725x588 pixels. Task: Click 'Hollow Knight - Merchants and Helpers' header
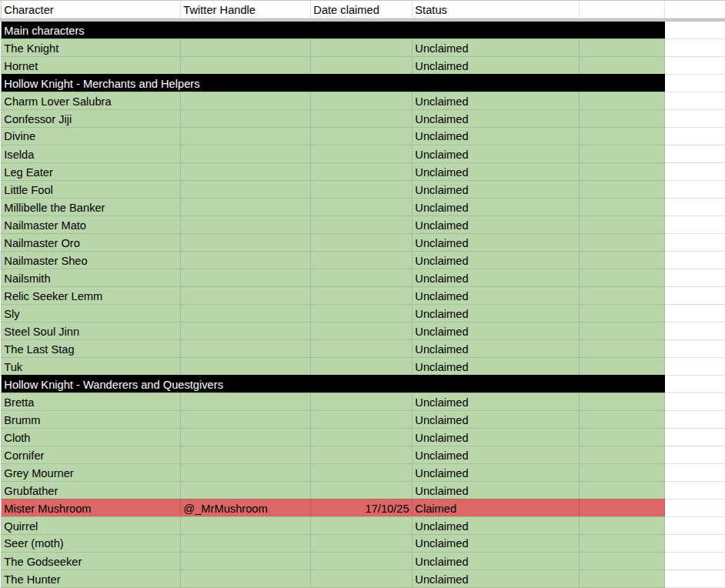(333, 84)
